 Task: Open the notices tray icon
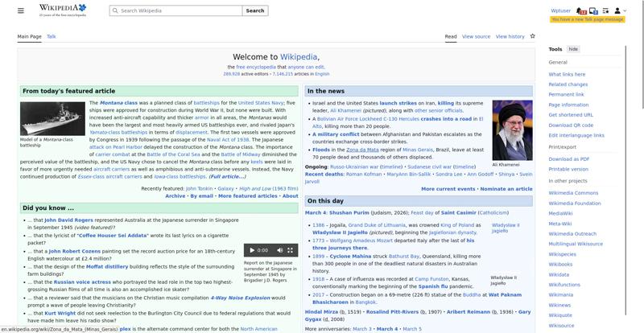(593, 10)
